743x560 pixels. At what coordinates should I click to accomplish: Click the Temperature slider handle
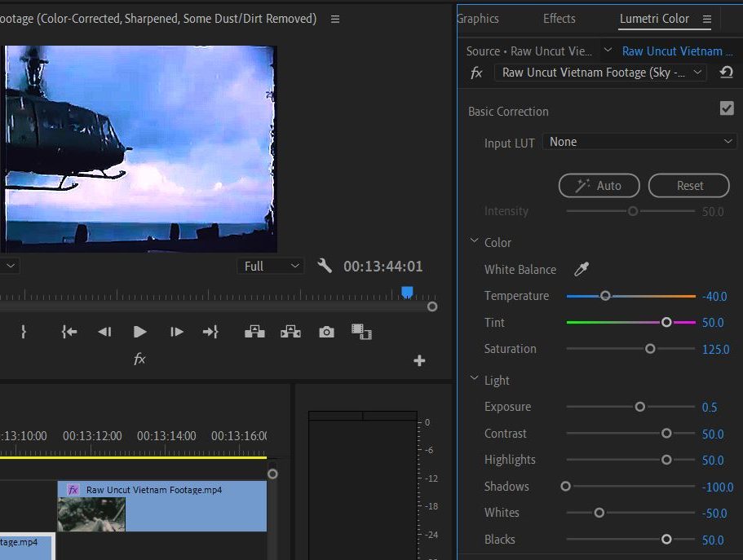[605, 296]
